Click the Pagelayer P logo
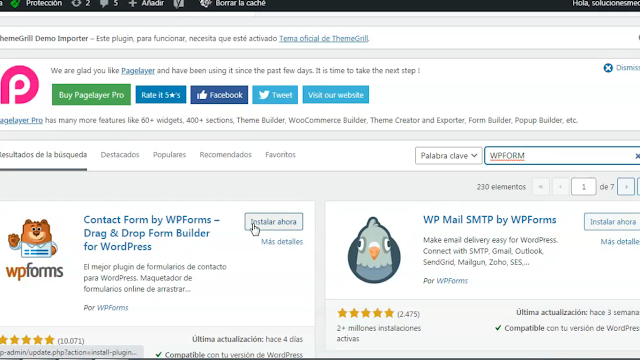This screenshot has width=640, height=360. (20, 84)
